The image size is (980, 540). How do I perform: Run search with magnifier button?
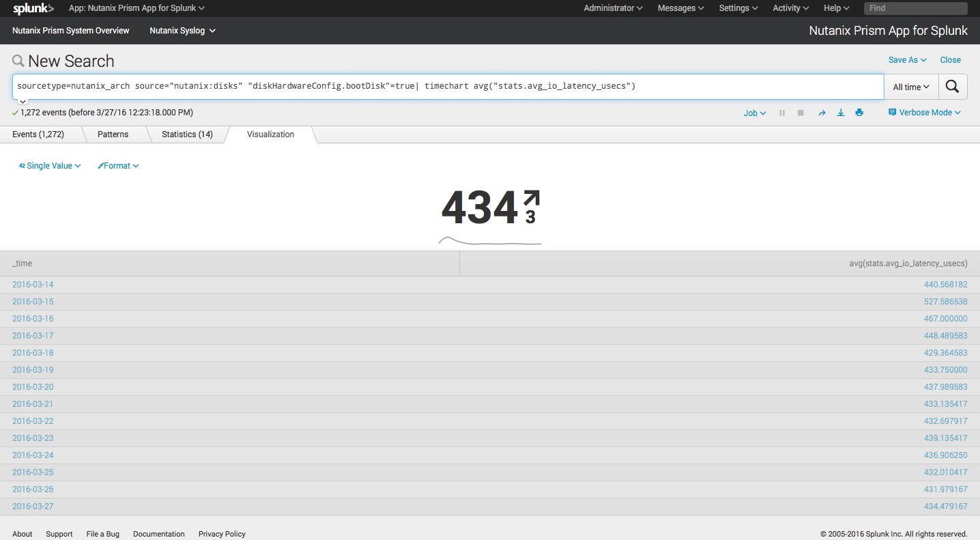click(953, 87)
